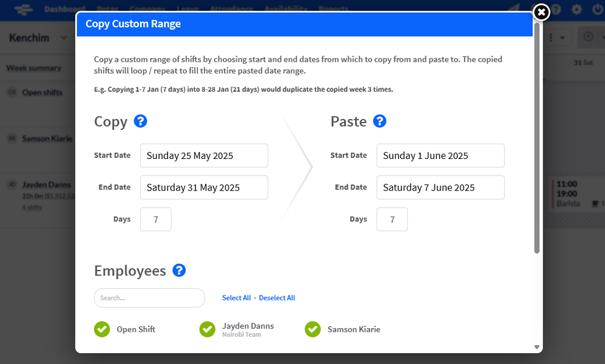This screenshot has height=364, width=605.
Task: Click the 31 Sat column header
Action: (583, 62)
